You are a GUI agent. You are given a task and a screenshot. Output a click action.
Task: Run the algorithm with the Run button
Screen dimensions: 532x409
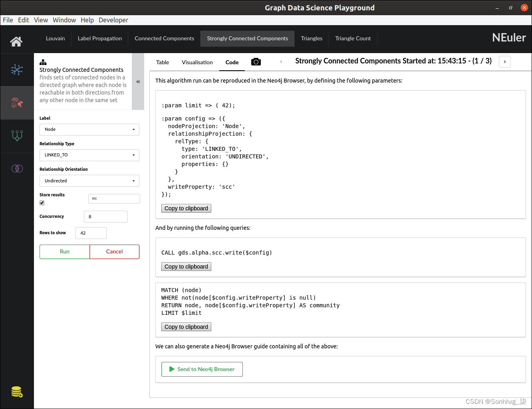click(x=65, y=252)
